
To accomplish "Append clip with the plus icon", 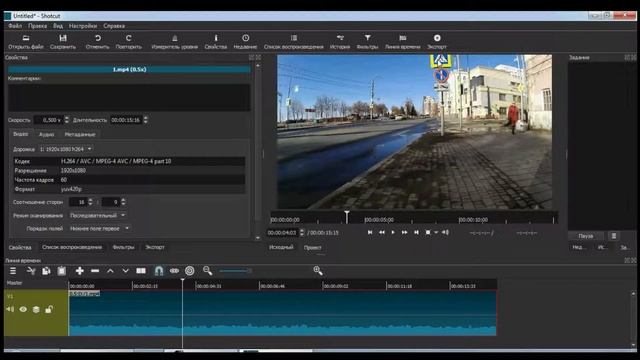I will pos(80,271).
